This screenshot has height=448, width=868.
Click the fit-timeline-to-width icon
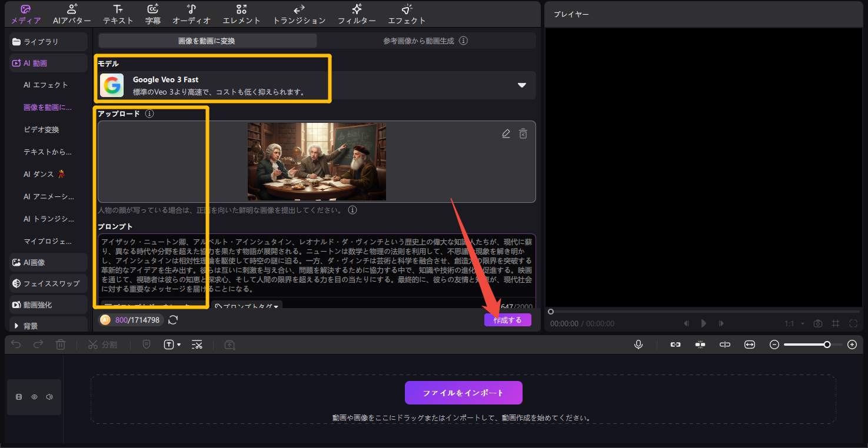[749, 345]
